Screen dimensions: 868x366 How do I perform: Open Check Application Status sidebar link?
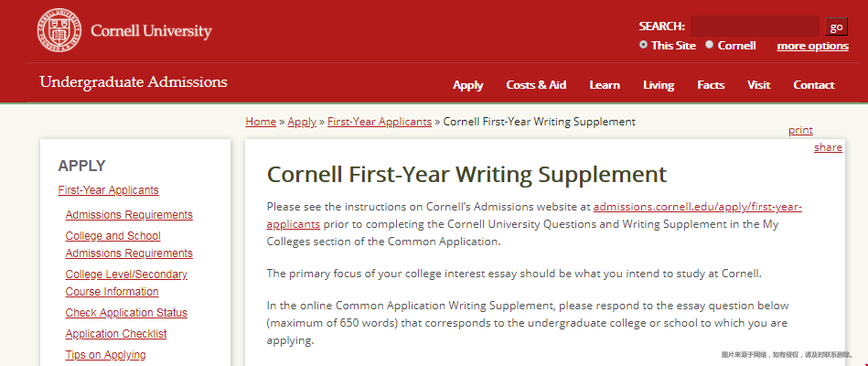point(126,313)
